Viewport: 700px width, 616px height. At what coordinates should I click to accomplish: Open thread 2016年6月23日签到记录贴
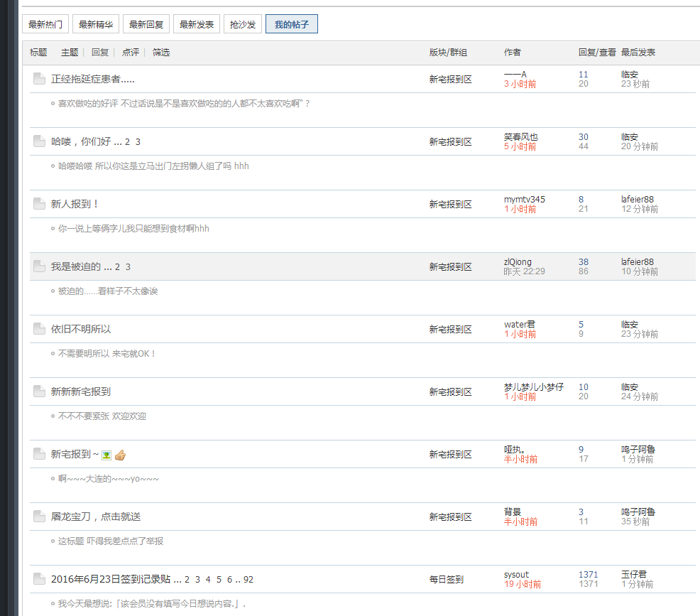[x=111, y=579]
